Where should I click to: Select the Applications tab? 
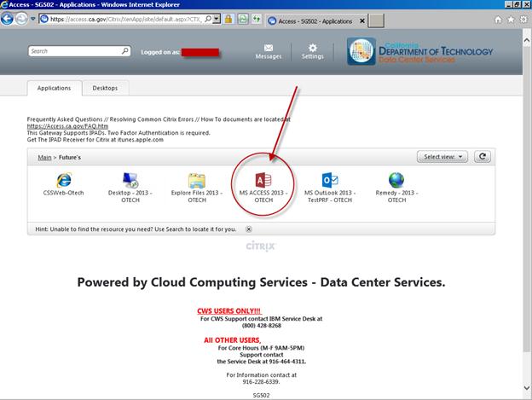pos(55,88)
